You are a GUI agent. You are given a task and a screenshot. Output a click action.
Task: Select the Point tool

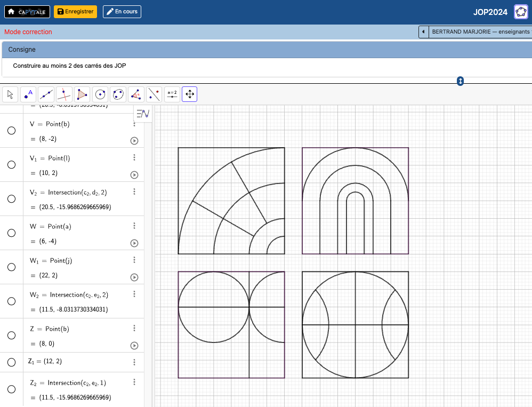(x=28, y=94)
